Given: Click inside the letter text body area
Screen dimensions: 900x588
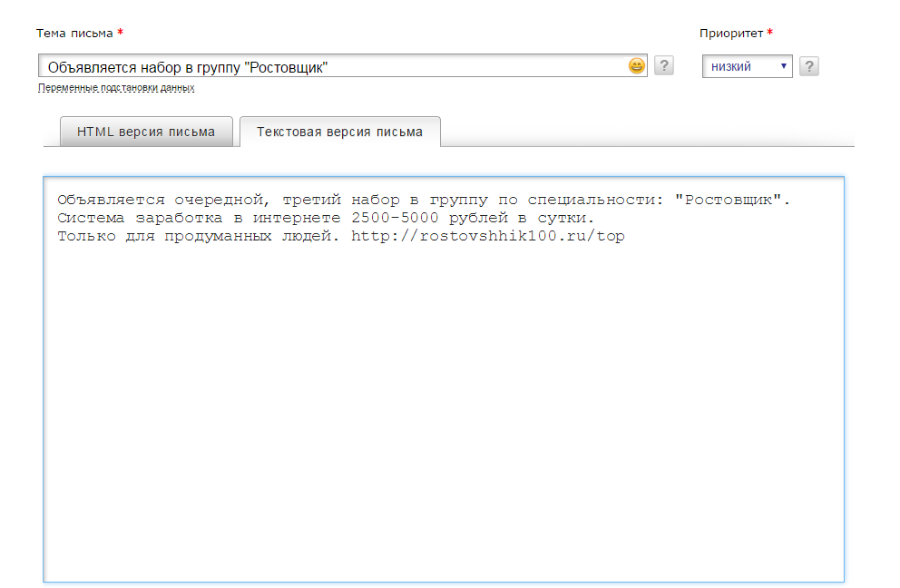Looking at the screenshot, I should (444, 379).
